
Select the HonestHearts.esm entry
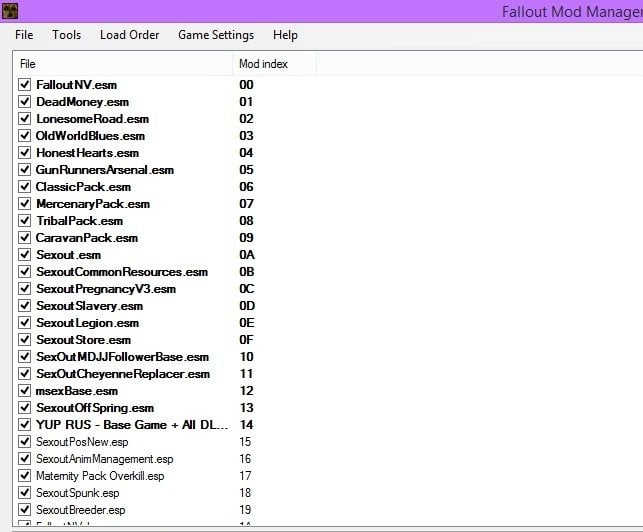[x=87, y=153]
